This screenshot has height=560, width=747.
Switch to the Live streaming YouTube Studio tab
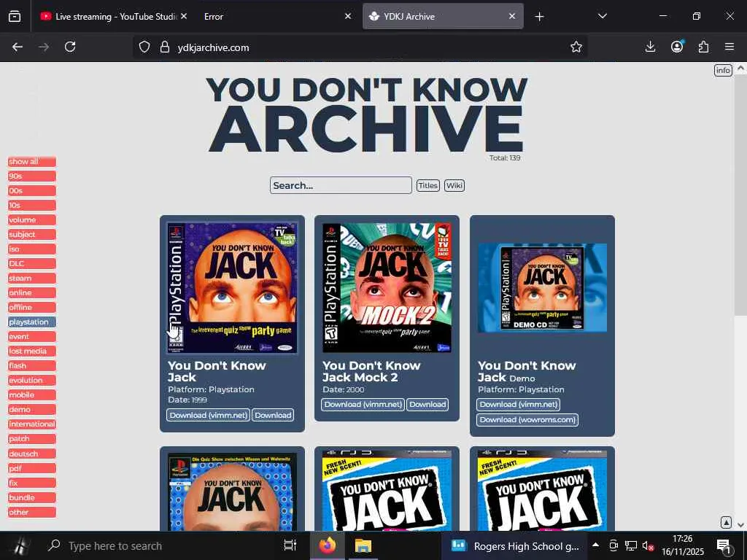(x=113, y=16)
